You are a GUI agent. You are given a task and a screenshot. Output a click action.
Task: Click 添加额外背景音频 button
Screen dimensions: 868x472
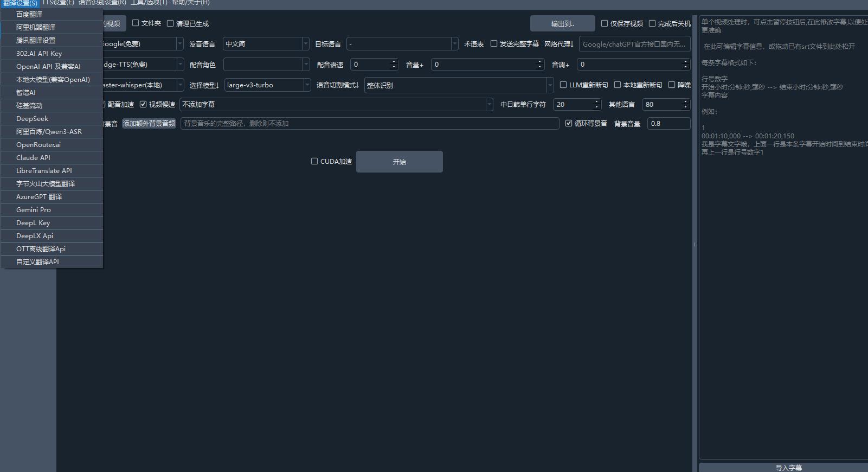pyautogui.click(x=149, y=124)
